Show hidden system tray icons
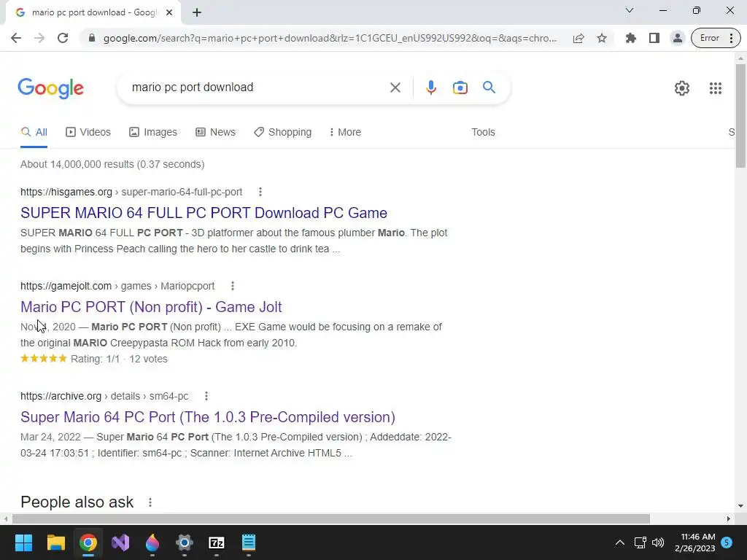This screenshot has height=560, width=747. pyautogui.click(x=620, y=542)
